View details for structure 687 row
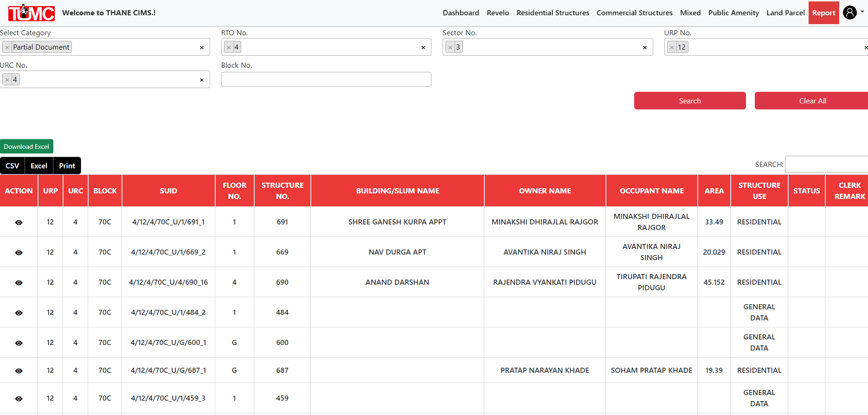 [19, 371]
